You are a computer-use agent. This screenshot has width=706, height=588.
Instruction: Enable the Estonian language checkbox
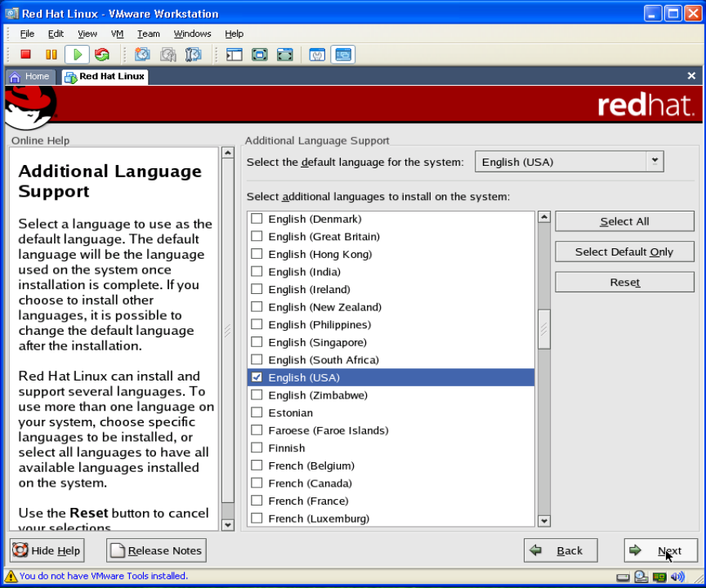pos(257,412)
